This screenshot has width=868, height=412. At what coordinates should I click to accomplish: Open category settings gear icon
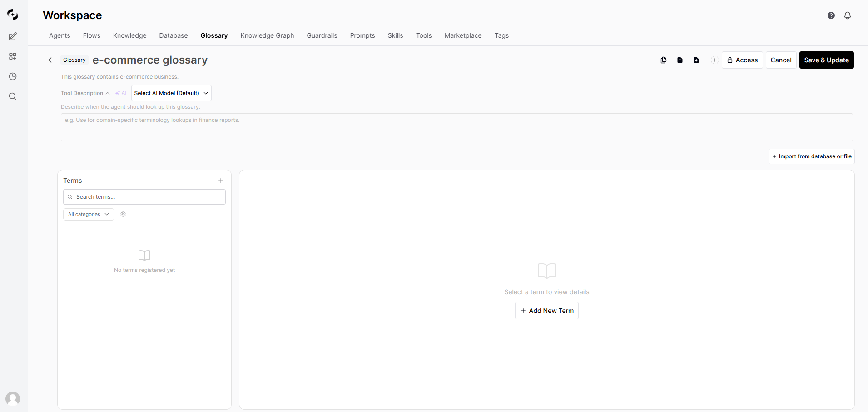(x=123, y=214)
